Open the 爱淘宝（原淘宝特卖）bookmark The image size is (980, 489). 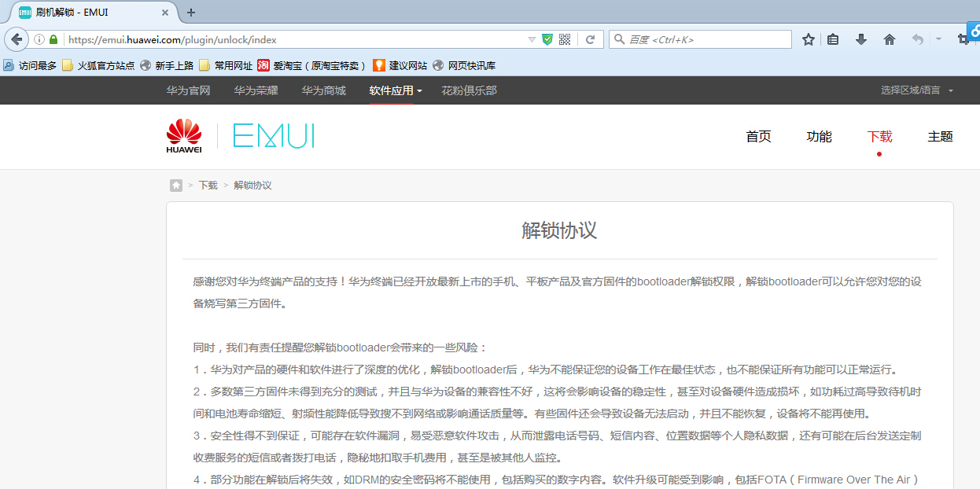tap(312, 65)
